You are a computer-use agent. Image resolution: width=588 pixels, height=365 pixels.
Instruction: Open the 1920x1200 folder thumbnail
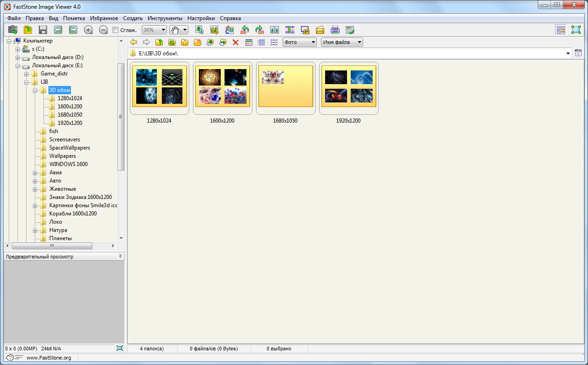pyautogui.click(x=348, y=88)
